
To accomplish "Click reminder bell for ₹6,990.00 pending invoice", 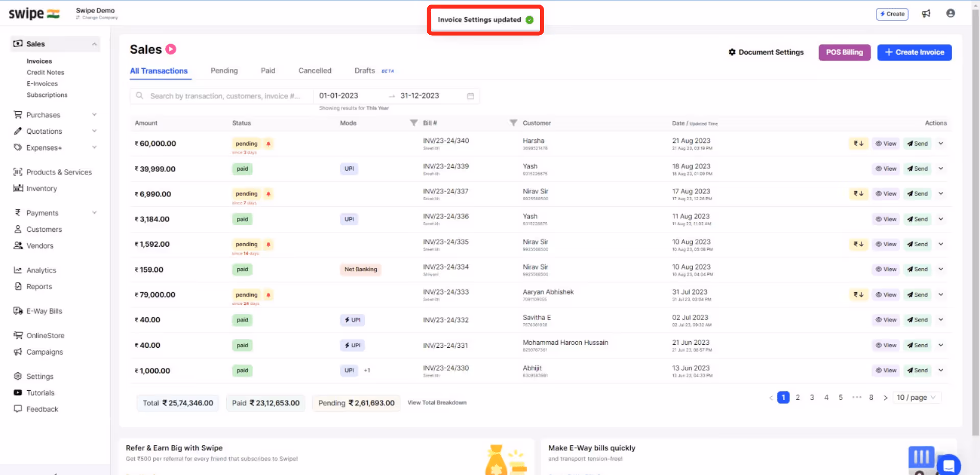I will pyautogui.click(x=268, y=194).
